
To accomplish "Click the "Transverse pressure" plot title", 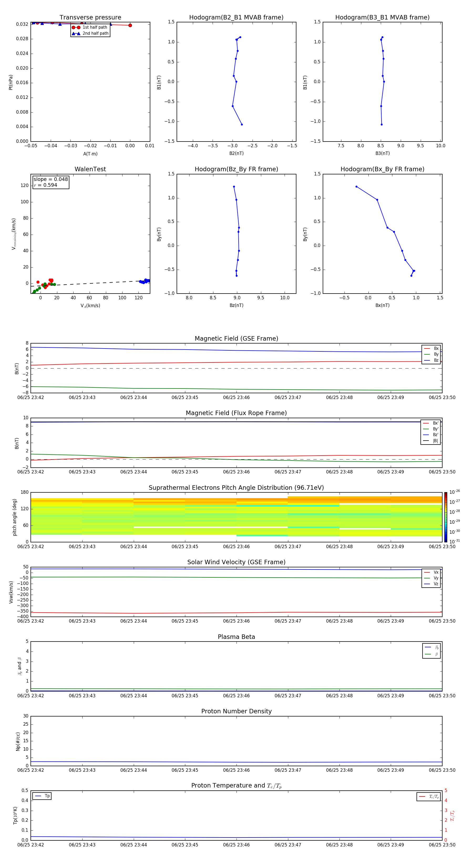I will click(90, 18).
